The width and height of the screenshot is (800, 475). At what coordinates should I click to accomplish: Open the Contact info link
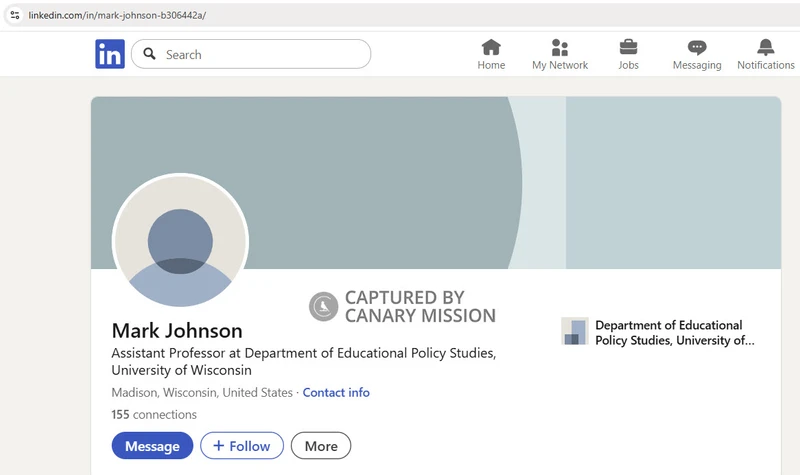[x=336, y=392]
